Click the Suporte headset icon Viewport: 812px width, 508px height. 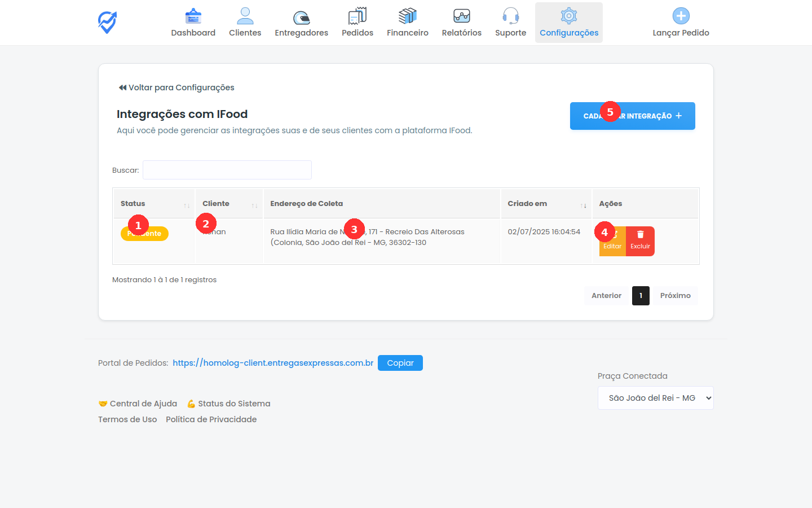[x=510, y=15]
